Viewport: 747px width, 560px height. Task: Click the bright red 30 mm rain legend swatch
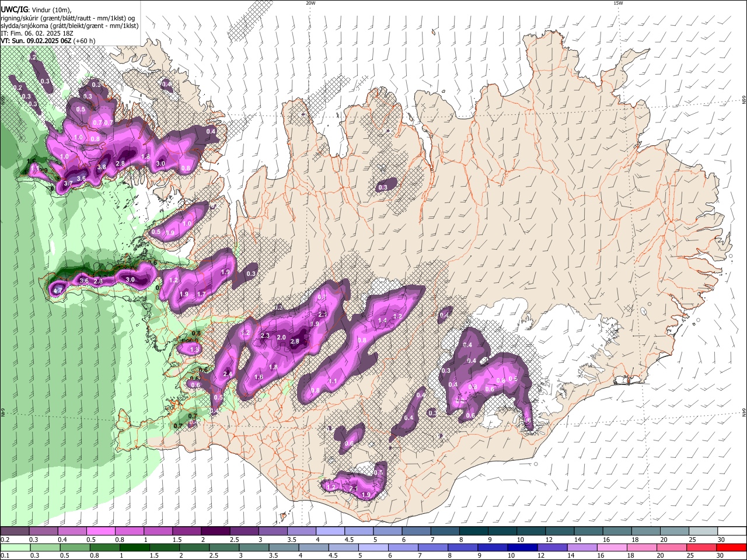[x=732, y=547]
